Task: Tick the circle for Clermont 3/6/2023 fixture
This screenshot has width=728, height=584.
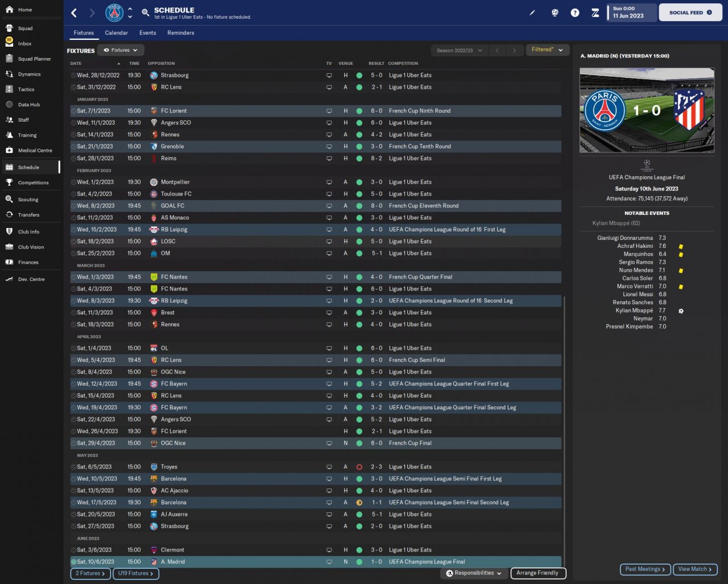Action: tap(73, 550)
